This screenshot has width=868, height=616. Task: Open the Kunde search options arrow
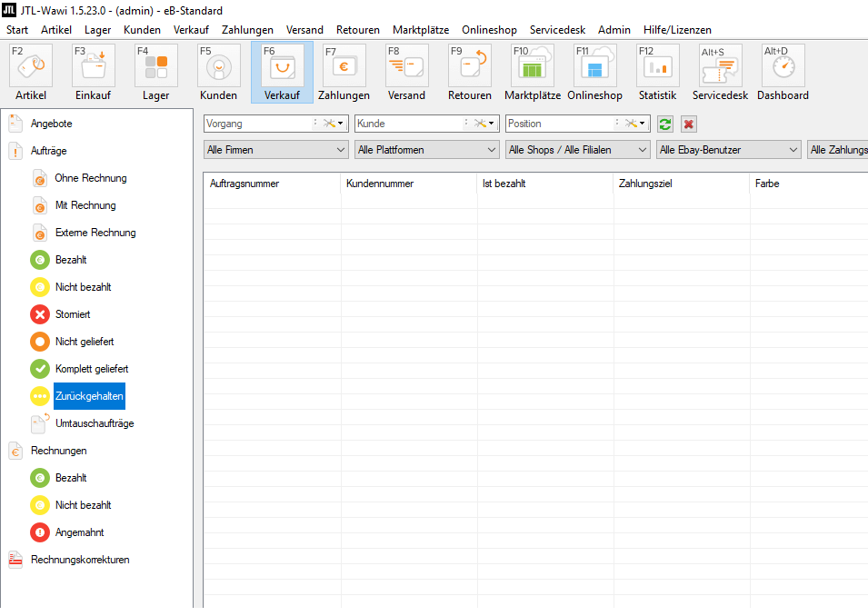pos(491,124)
